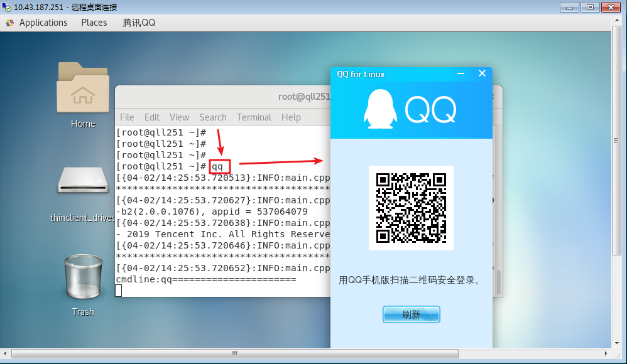Click the Home label under the folder

pos(83,124)
